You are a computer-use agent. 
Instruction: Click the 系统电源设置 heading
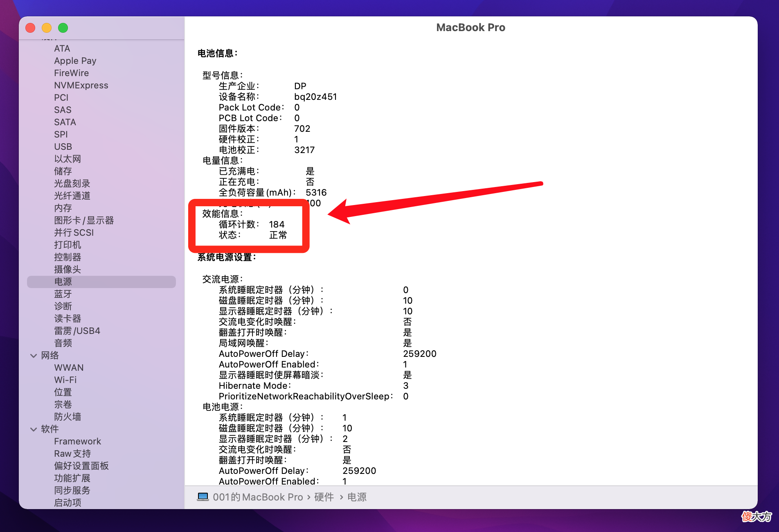(x=227, y=257)
